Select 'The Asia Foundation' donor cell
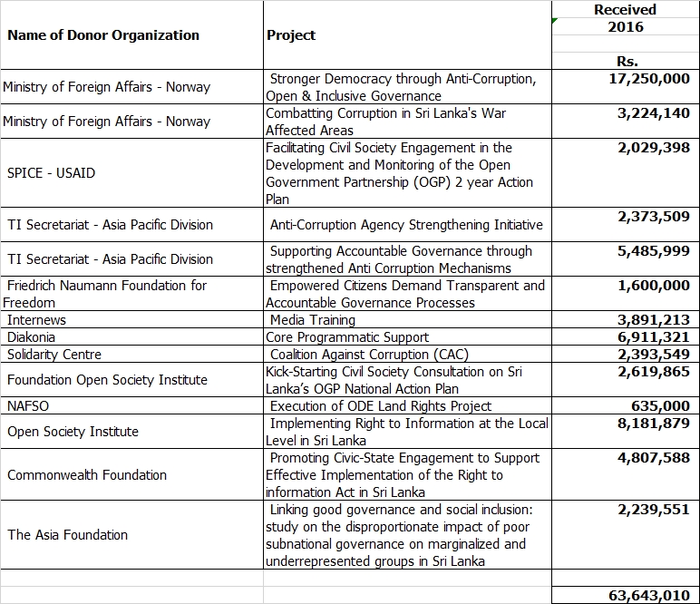Viewport: 700px width, 604px height. click(131, 535)
